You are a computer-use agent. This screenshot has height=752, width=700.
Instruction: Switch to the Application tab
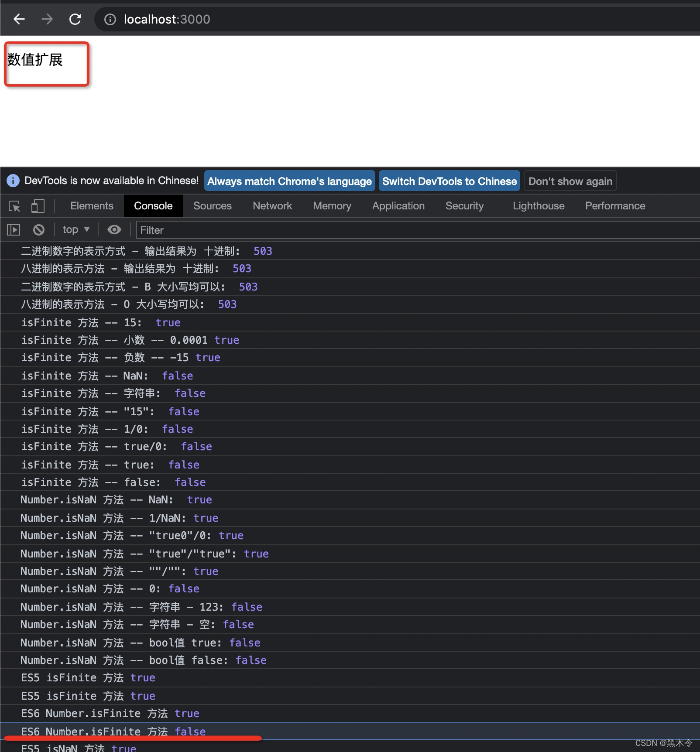pyautogui.click(x=398, y=206)
